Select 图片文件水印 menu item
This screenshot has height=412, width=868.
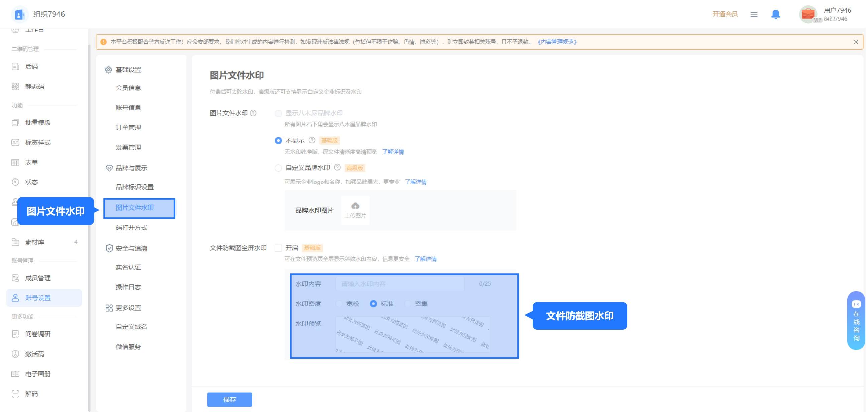139,208
